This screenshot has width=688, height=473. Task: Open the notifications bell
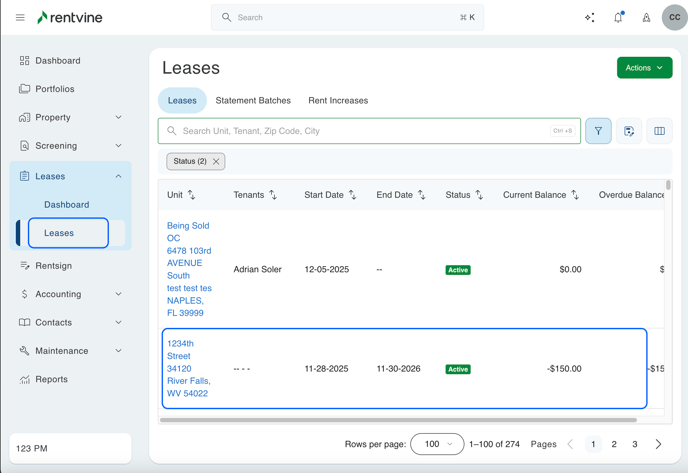coord(618,17)
